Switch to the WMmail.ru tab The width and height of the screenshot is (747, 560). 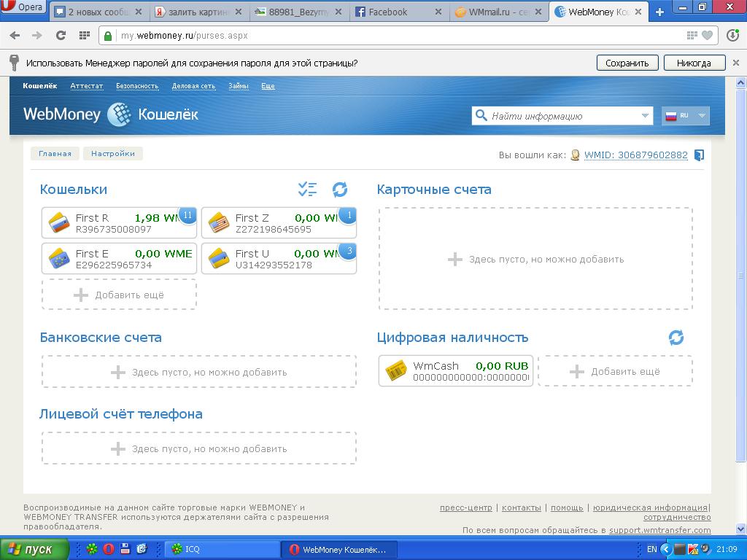click(x=498, y=12)
